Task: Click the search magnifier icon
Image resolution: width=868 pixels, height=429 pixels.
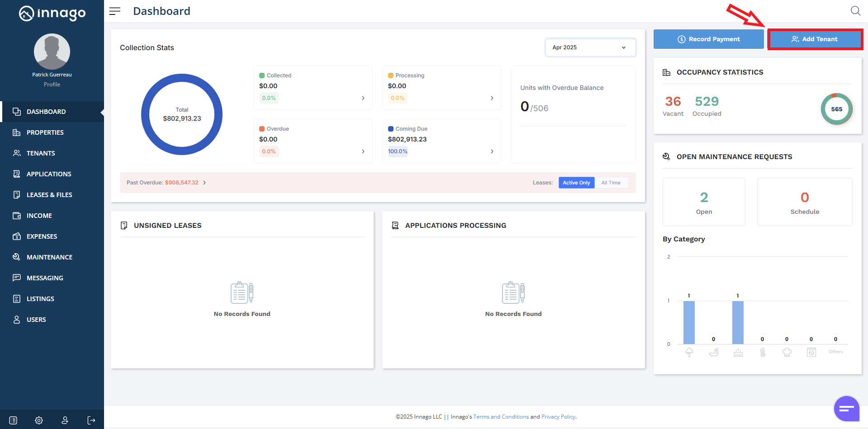Action: tap(855, 11)
